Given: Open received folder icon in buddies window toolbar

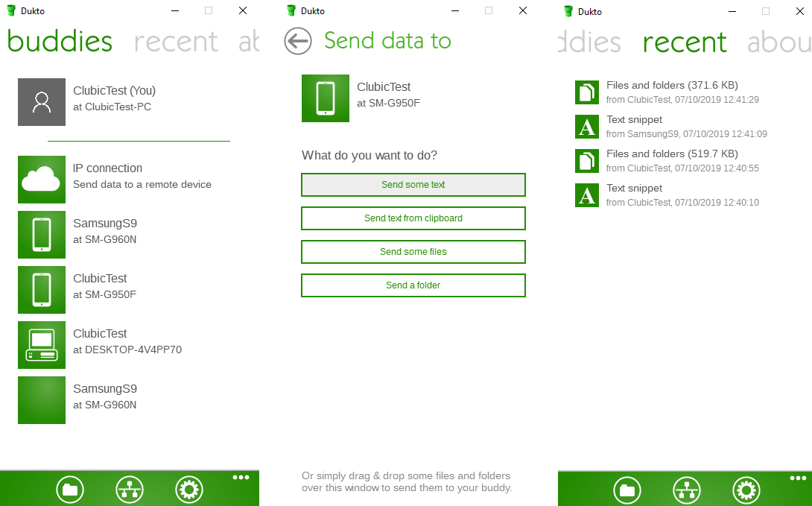Looking at the screenshot, I should click(x=70, y=490).
